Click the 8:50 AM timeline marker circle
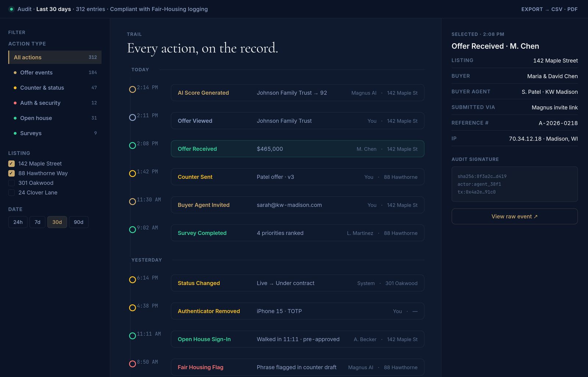588x377 pixels. pos(132,364)
